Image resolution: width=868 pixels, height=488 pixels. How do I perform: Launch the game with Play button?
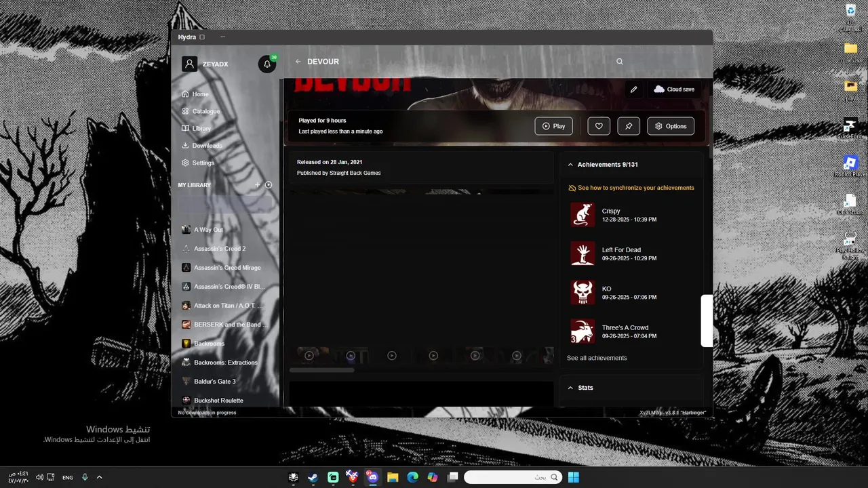[x=553, y=126]
